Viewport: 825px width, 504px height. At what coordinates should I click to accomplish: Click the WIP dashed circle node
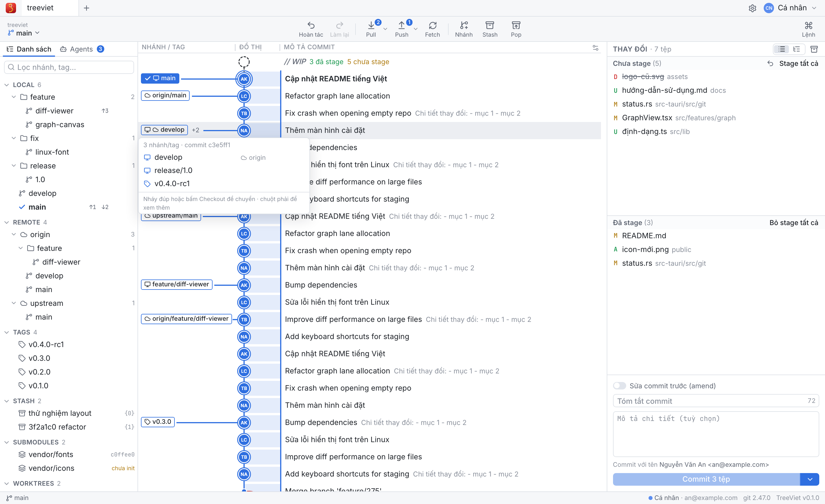pyautogui.click(x=244, y=62)
